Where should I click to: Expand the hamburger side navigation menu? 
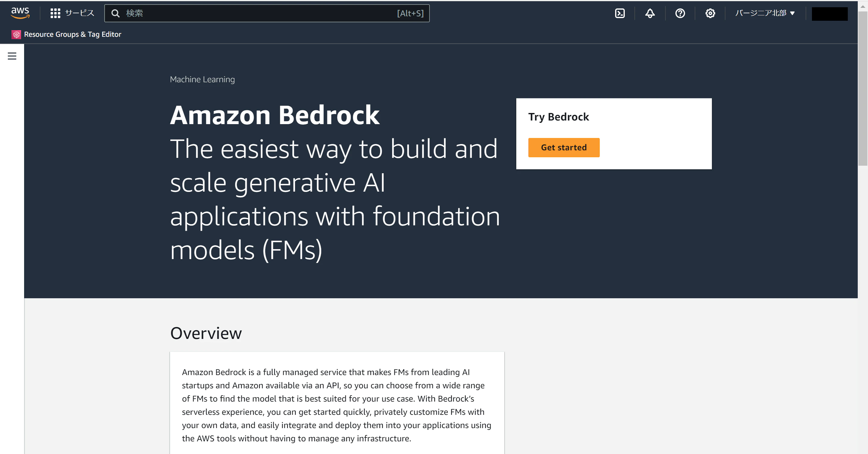click(x=12, y=56)
